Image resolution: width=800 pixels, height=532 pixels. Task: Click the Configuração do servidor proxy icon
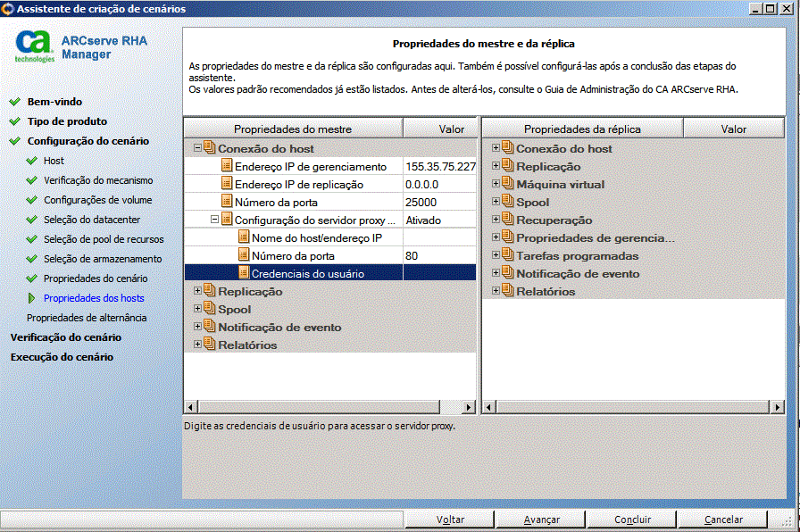227,219
